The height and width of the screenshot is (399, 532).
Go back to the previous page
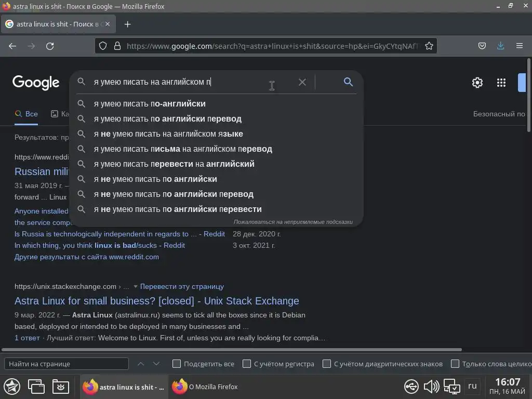[12, 46]
